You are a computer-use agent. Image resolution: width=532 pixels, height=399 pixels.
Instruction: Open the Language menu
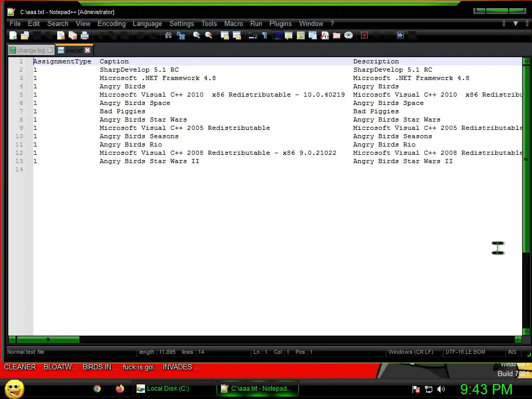coord(147,23)
